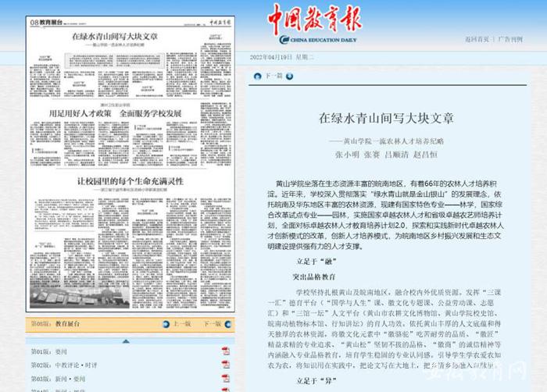
Task: Go to 下一版 next page link
Action: 213,324
